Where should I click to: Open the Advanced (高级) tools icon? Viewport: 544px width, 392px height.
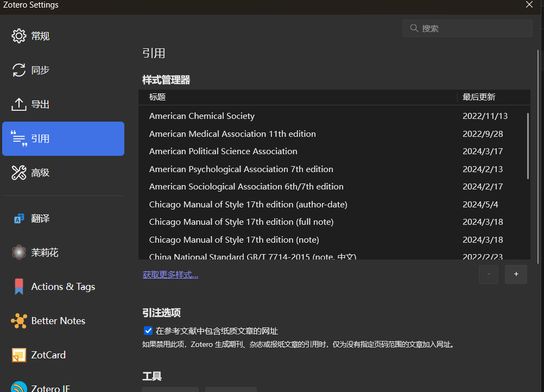(19, 173)
